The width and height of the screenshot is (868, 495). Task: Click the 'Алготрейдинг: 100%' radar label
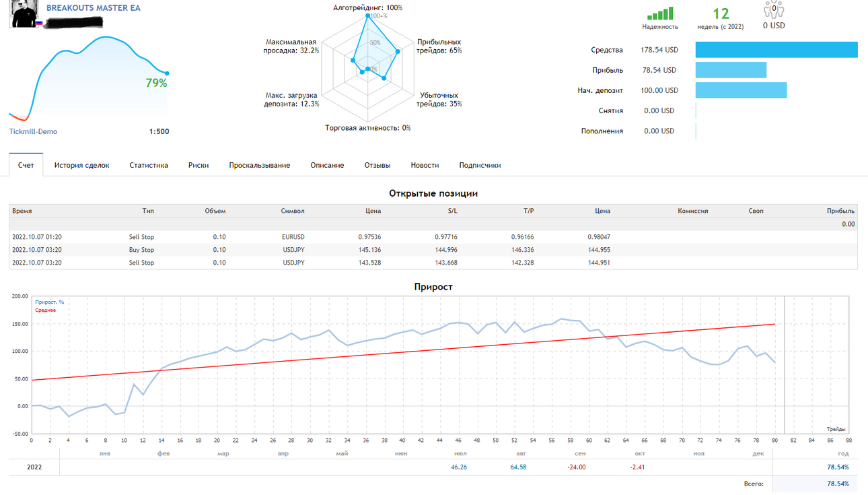point(368,8)
